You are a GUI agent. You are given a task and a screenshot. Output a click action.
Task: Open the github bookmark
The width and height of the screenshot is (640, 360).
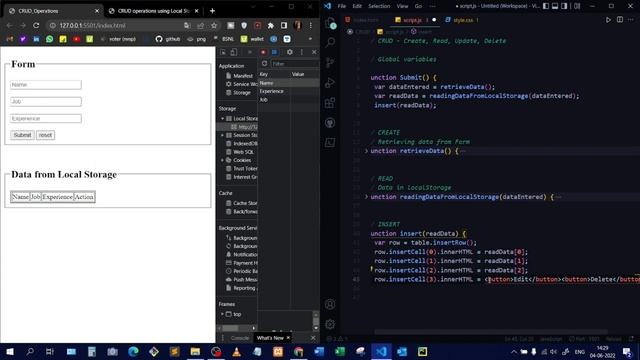[x=168, y=39]
